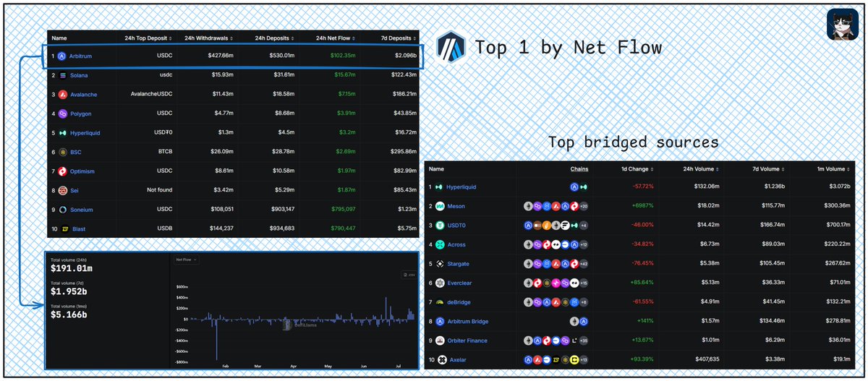Click the large Arbitrum logo beside the title

point(451,48)
